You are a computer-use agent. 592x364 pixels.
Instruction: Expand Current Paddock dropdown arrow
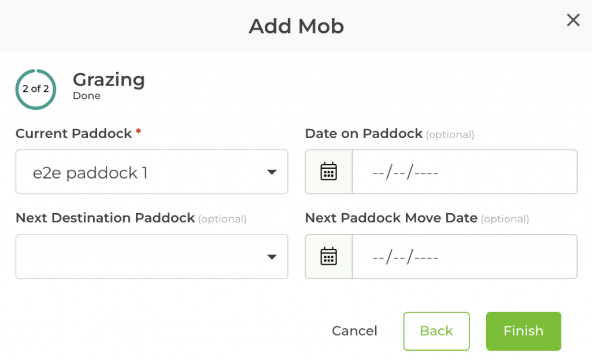pos(272,172)
